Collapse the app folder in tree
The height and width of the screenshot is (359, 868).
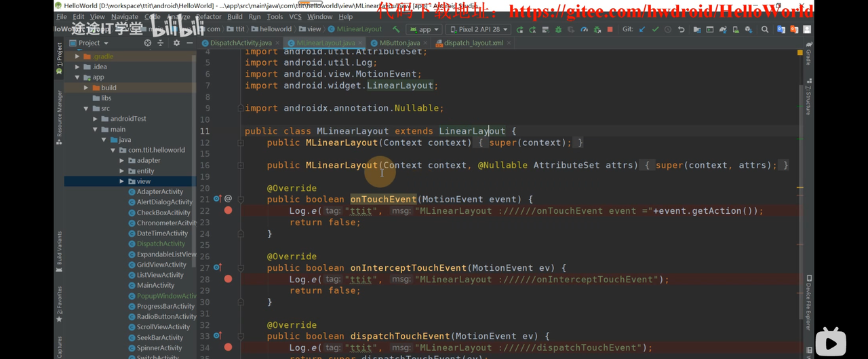pyautogui.click(x=77, y=77)
